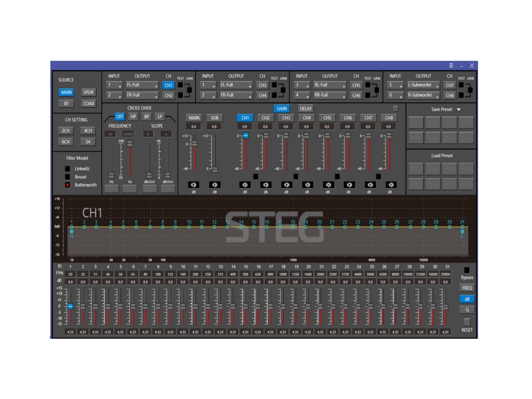Screen dimensions: 532x399
Task: Enable the EQ Bypass checkbox
Action: tap(467, 270)
